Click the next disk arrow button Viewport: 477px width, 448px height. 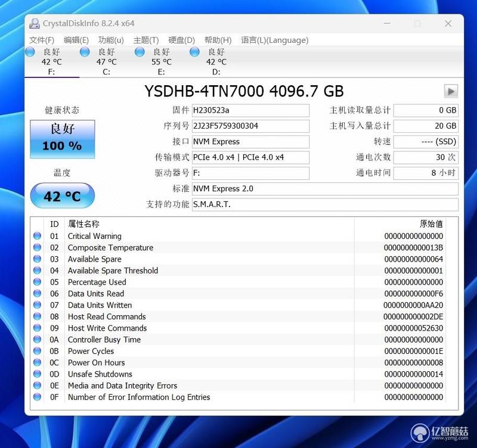click(451, 91)
